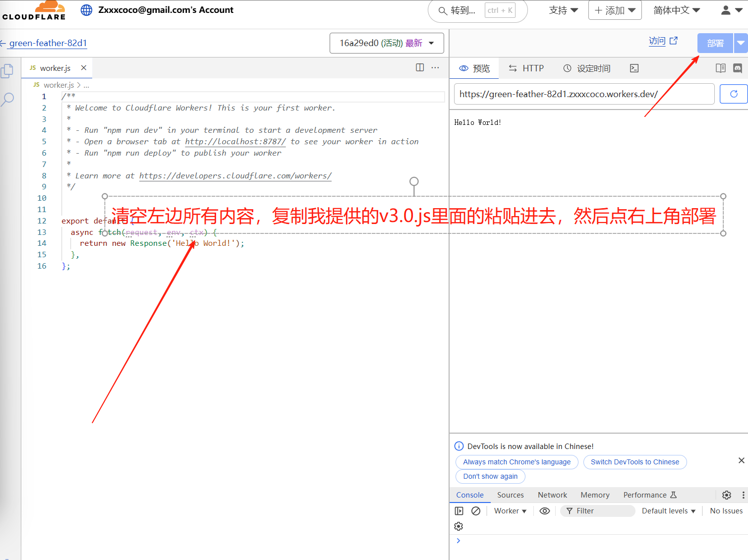Click Don't show again
The image size is (748, 560).
tap(490, 476)
